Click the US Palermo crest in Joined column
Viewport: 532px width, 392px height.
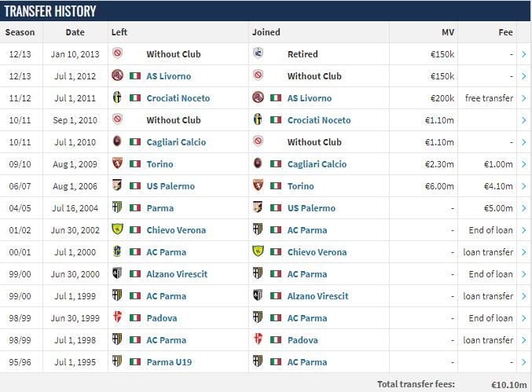click(258, 208)
